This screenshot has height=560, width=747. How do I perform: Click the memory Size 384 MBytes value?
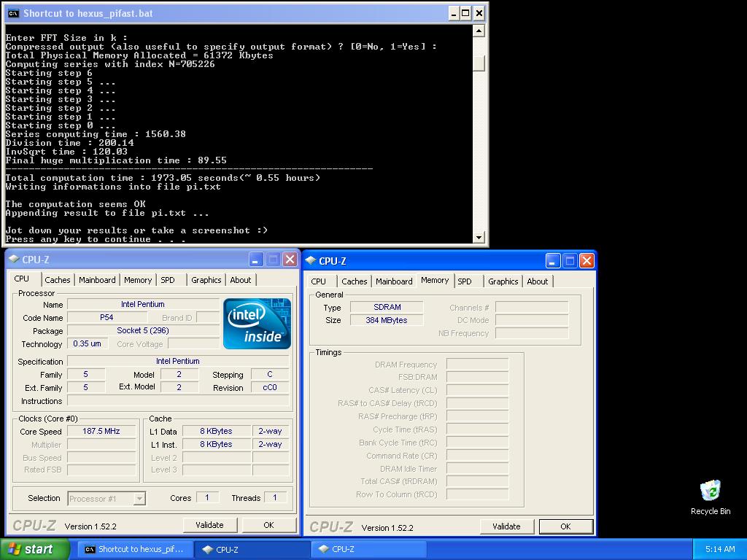(387, 320)
